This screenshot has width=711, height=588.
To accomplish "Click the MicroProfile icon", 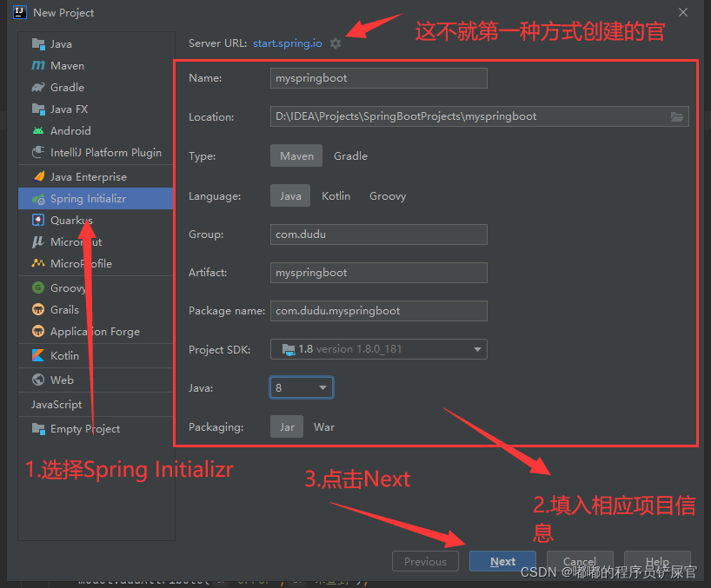I will pyautogui.click(x=38, y=263).
